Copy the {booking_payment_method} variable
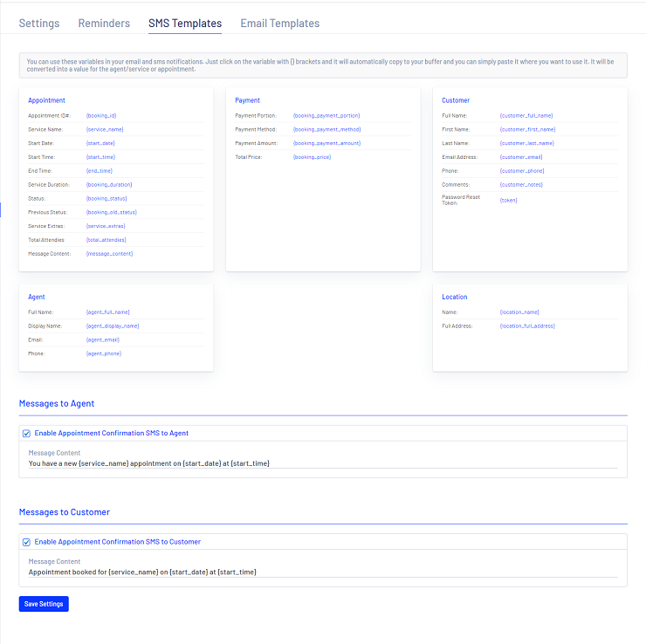 click(x=326, y=129)
